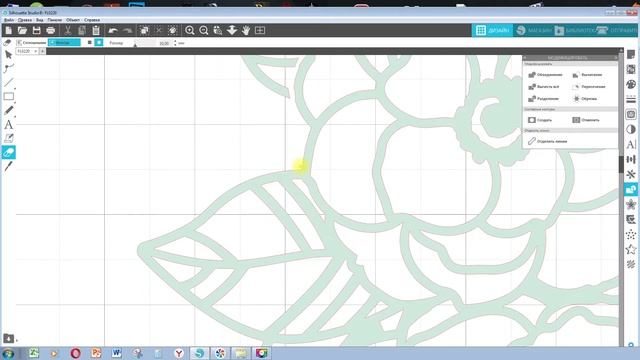This screenshot has width=640, height=360.
Task: Open a file with the folder icon
Action: coord(22,30)
